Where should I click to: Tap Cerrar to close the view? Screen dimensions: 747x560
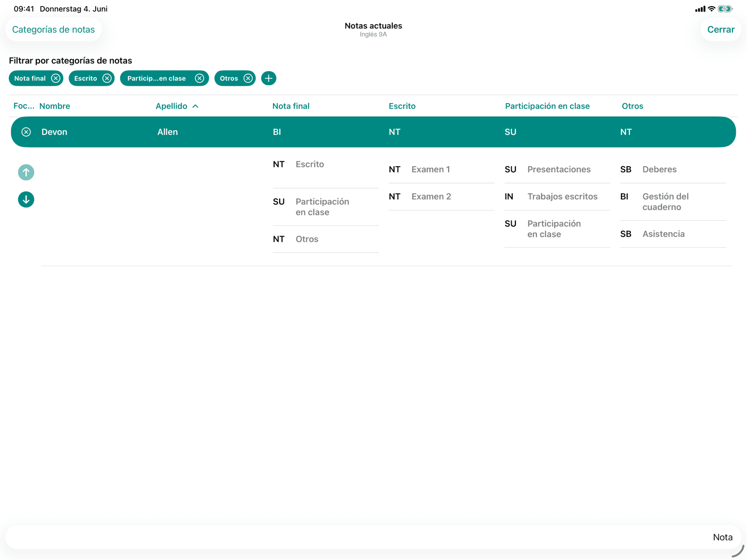(721, 29)
